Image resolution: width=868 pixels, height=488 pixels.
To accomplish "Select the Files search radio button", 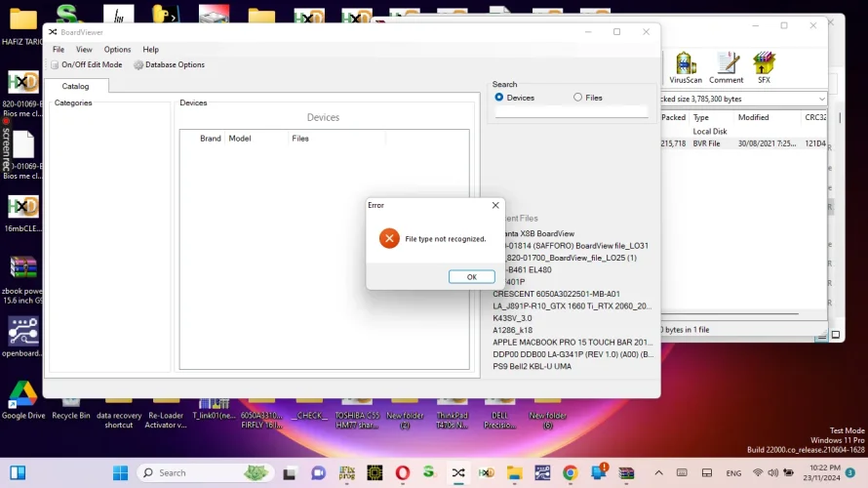I will click(578, 98).
